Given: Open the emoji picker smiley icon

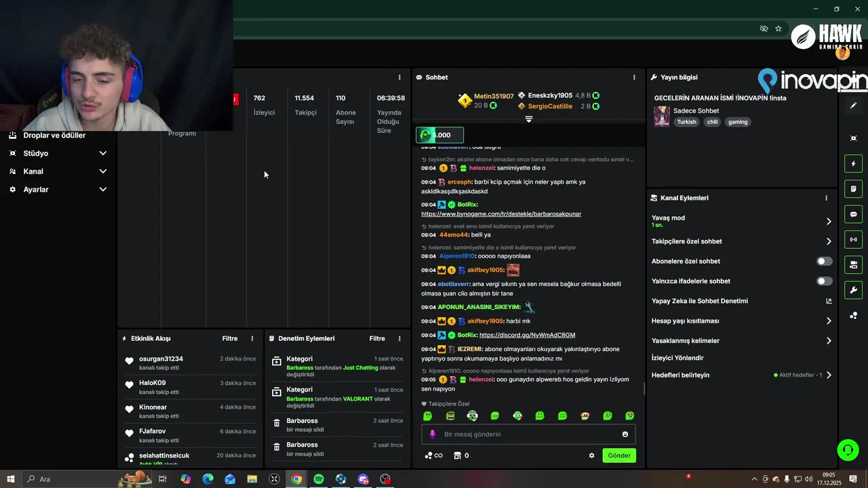Looking at the screenshot, I should [625, 434].
